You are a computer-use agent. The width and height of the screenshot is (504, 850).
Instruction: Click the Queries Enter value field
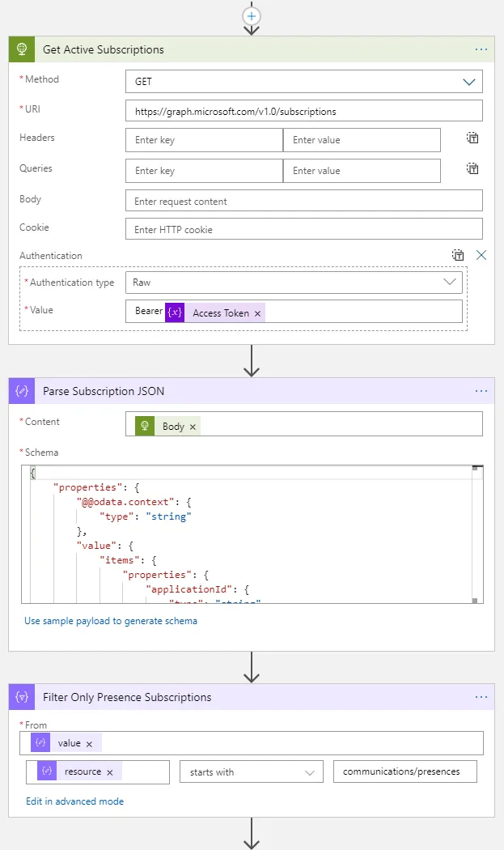click(362, 171)
